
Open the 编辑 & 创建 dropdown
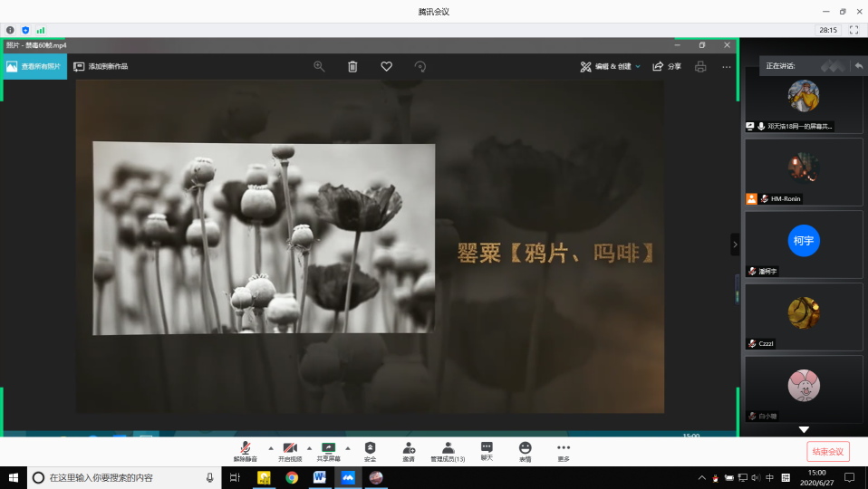611,66
